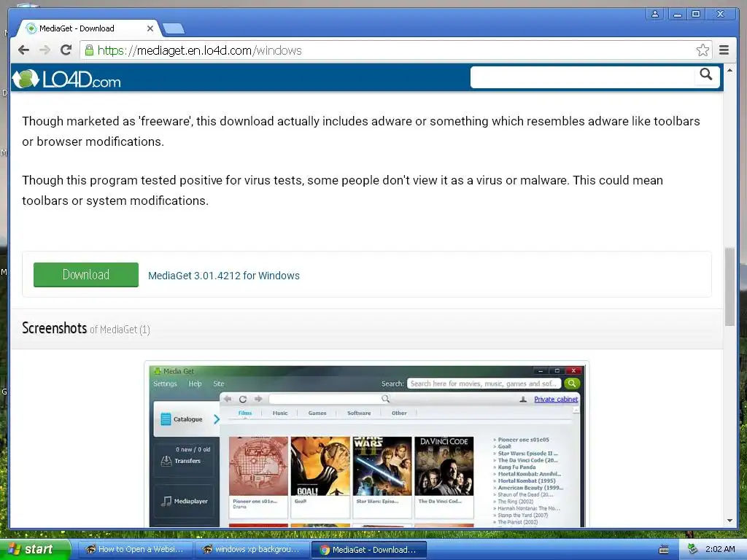Reload the page with the refresh icon
Viewport: 747px width, 560px height.
66,50
